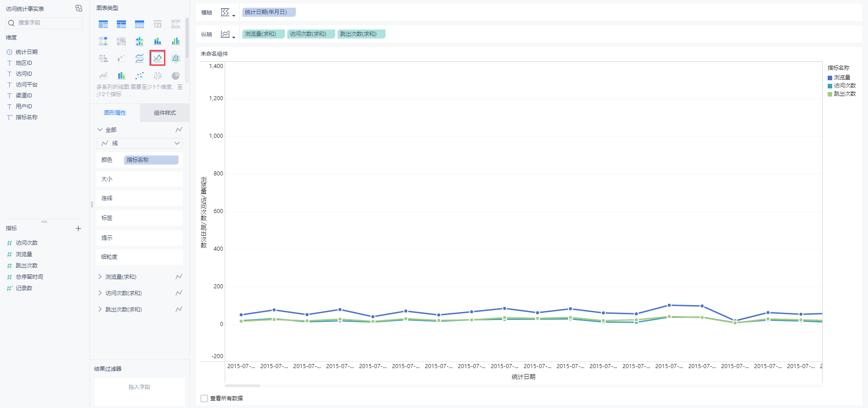Viewport: 868px width, 408px height.
Task: Select the cross table chart type icon
Action: [x=121, y=24]
